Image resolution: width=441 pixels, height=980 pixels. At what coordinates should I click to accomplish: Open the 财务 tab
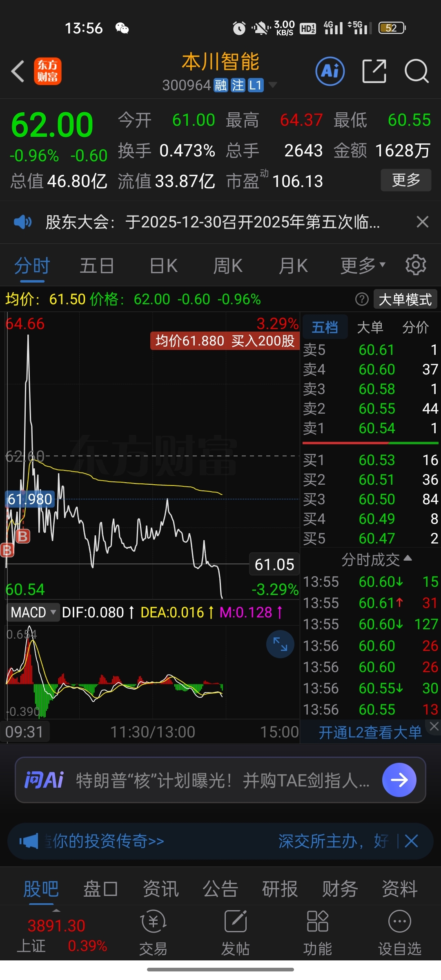click(340, 889)
